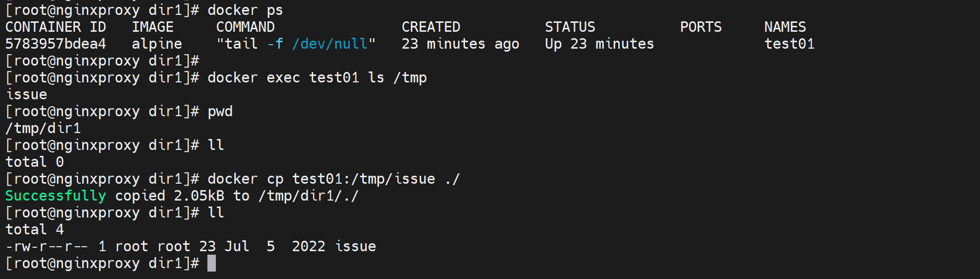This screenshot has width=980, height=279.
Task: Click the -rw-r--r-- file permissions text
Action: [47, 246]
